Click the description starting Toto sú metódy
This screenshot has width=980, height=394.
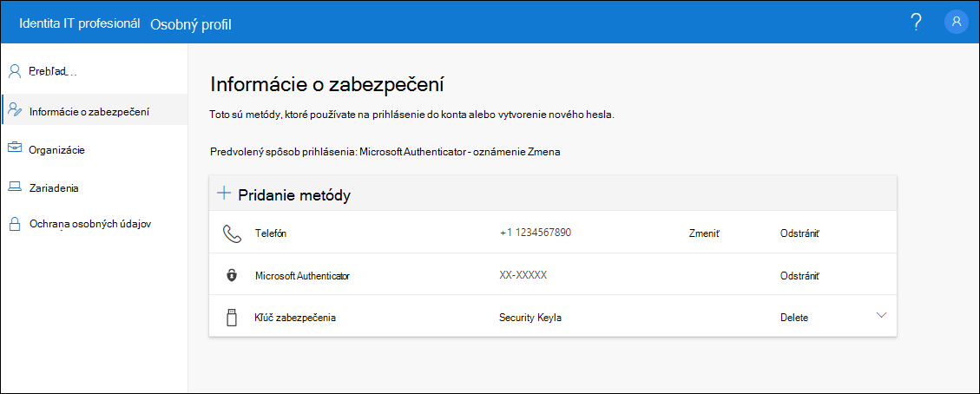coord(413,116)
